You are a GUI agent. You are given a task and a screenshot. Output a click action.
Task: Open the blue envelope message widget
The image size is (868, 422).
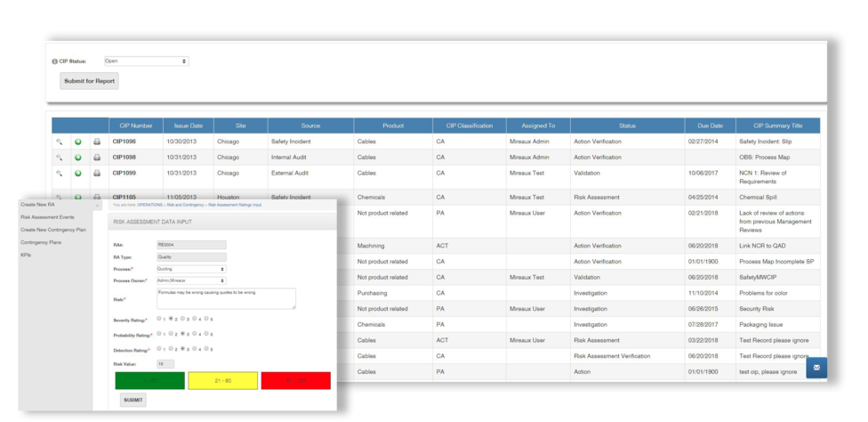click(816, 368)
